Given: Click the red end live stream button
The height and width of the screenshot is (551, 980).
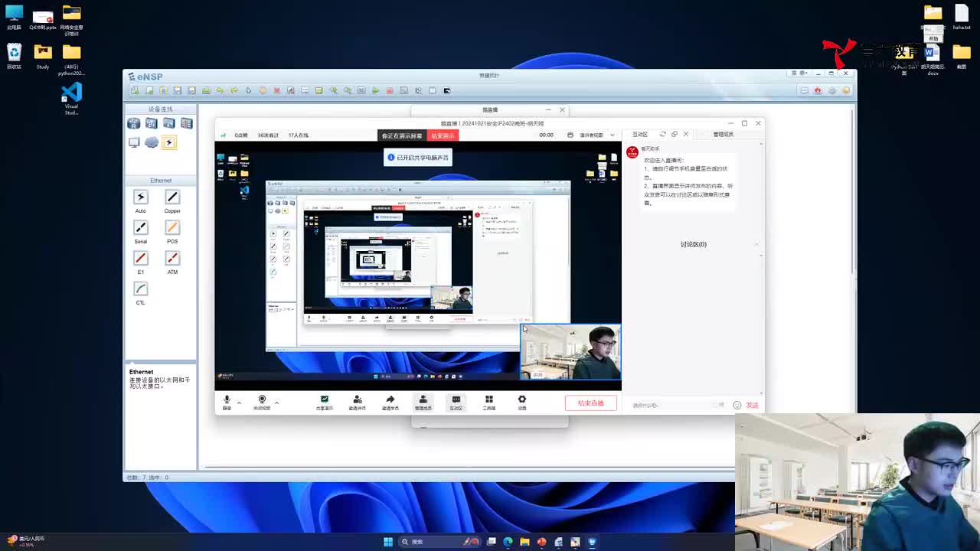Looking at the screenshot, I should 591,403.
